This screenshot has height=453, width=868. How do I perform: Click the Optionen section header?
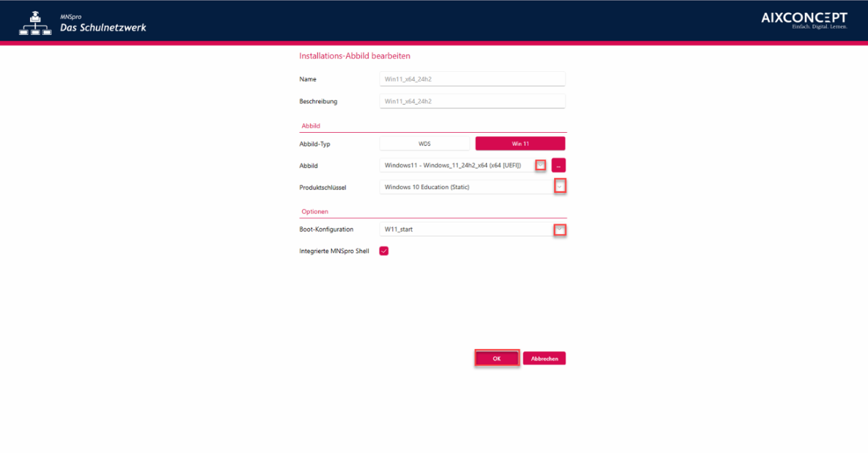coord(315,211)
